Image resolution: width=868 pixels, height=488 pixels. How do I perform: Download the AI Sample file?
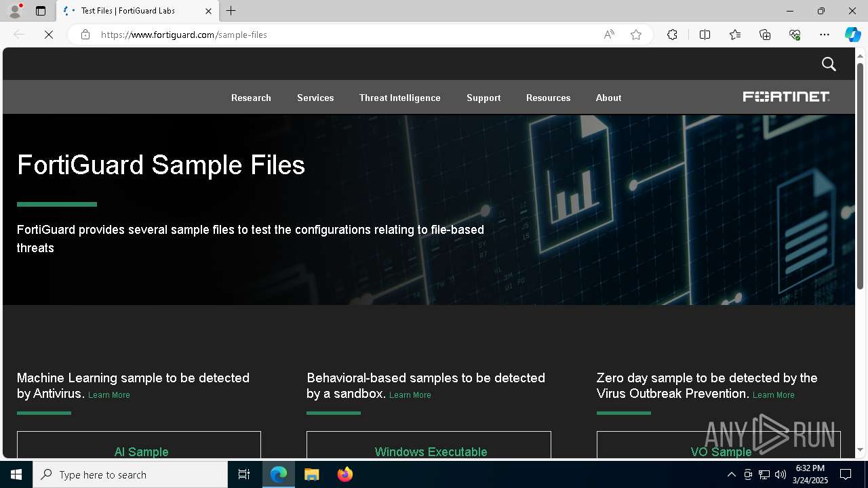click(139, 445)
